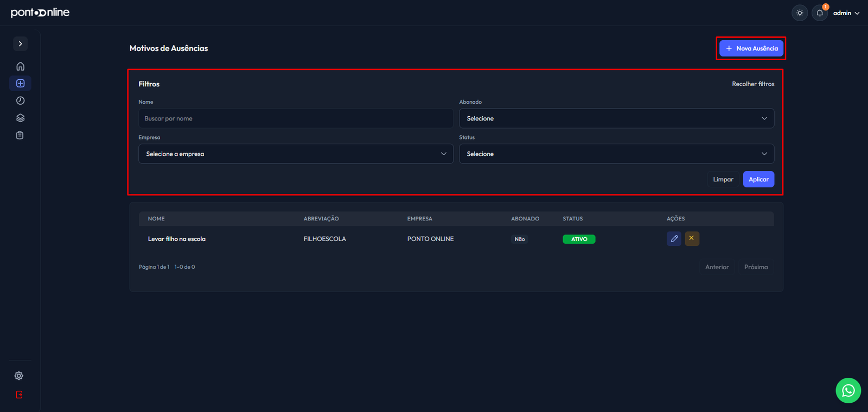This screenshot has width=868, height=412.
Task: Open the stacked layers sidebar icon
Action: pos(20,118)
